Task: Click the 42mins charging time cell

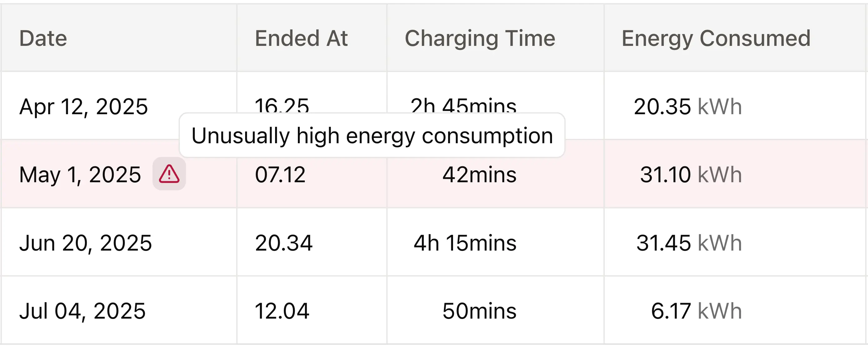Action: click(479, 175)
